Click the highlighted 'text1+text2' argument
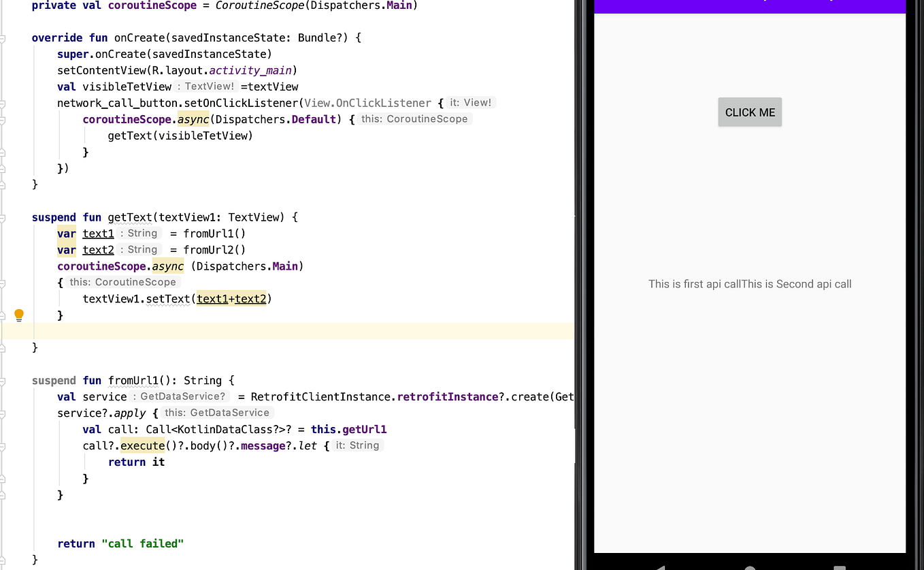The height and width of the screenshot is (570, 924). click(232, 298)
